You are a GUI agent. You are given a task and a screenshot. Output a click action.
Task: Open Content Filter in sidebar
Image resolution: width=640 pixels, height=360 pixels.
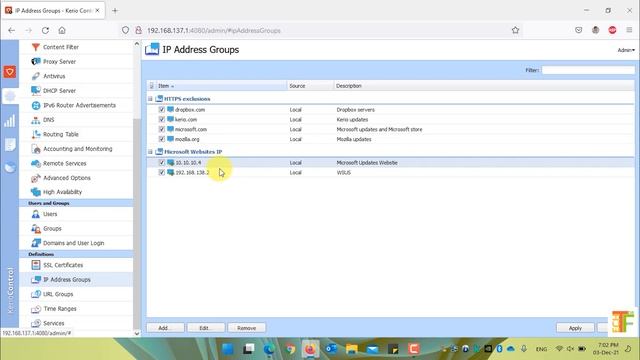pos(60,47)
